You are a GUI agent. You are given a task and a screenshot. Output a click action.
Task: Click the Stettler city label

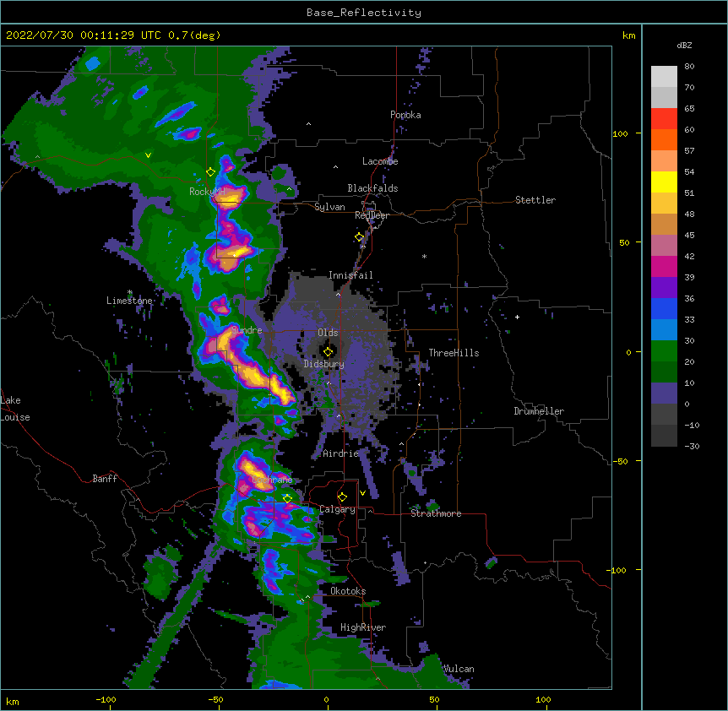[x=535, y=200]
